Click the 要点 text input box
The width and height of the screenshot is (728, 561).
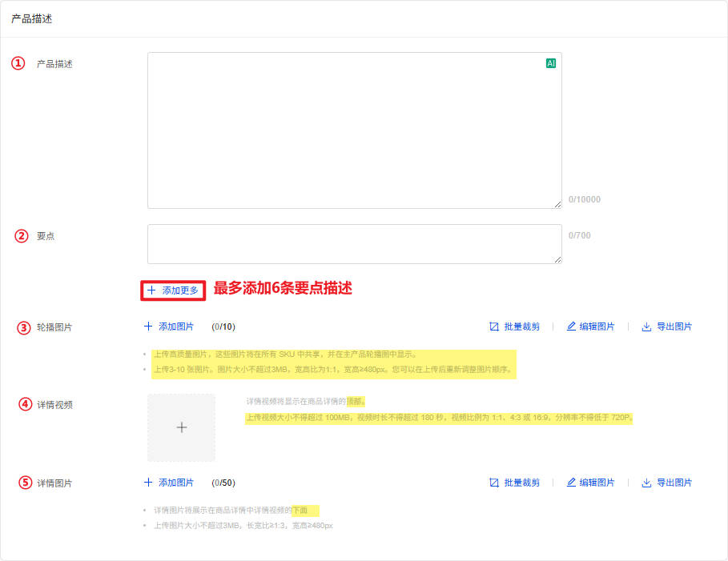355,244
